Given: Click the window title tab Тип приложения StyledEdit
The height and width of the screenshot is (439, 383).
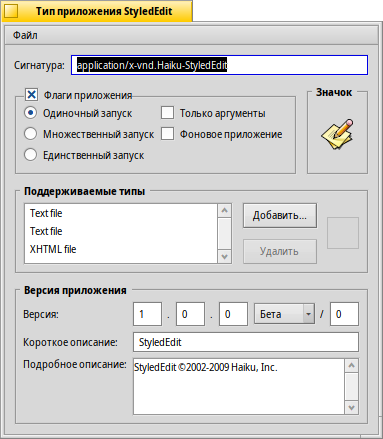Looking at the screenshot, I should pos(104,11).
